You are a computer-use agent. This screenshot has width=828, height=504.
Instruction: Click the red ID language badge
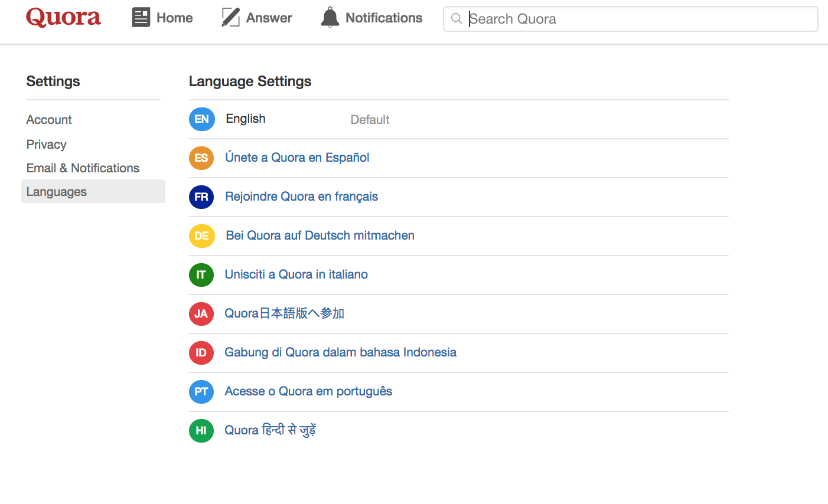[201, 353]
